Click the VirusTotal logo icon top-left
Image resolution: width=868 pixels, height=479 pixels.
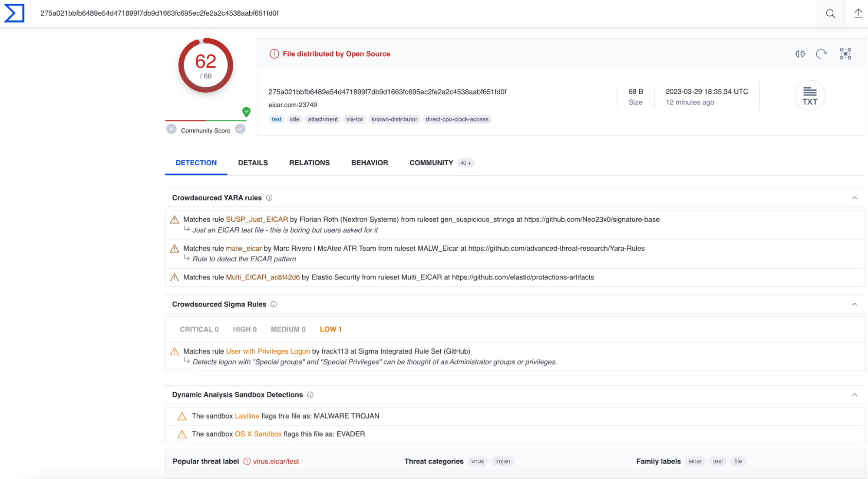[14, 13]
